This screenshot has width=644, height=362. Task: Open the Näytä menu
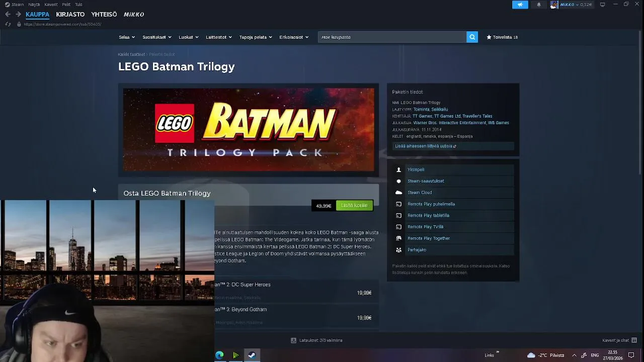[34, 5]
